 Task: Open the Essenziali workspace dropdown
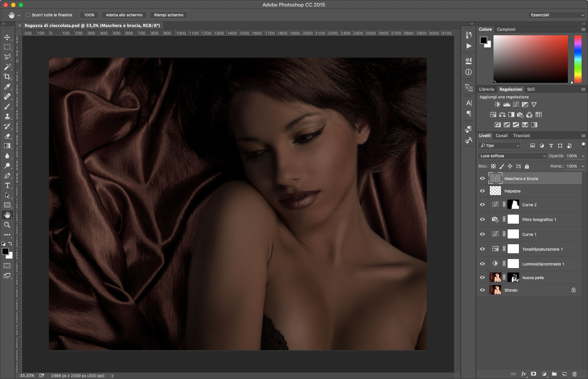(x=557, y=15)
